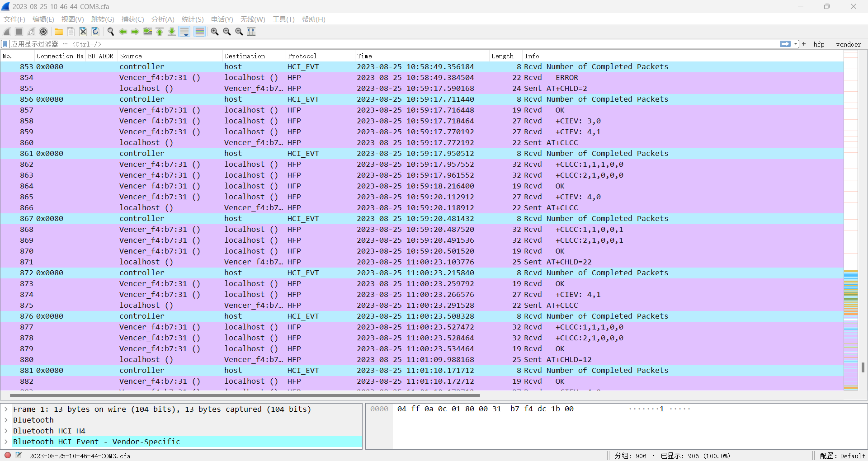This screenshot has height=461, width=868.
Task: Sort by the No. column header
Action: click(x=17, y=56)
